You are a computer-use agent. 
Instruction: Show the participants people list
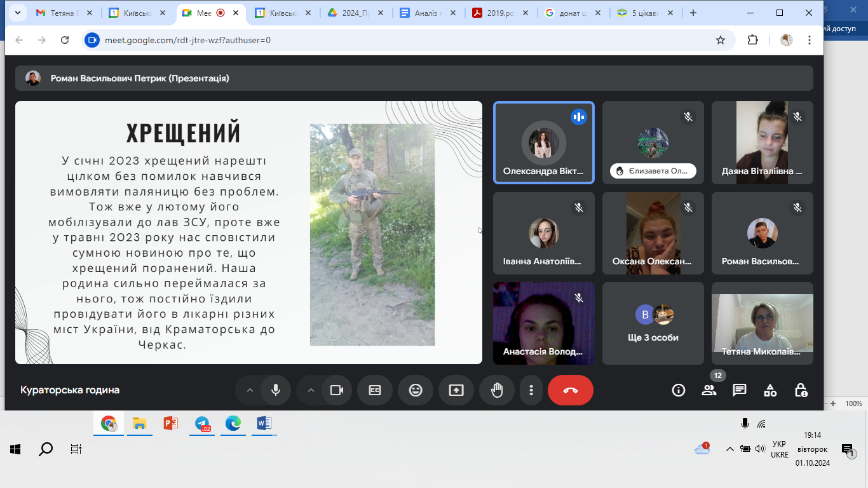(x=709, y=390)
